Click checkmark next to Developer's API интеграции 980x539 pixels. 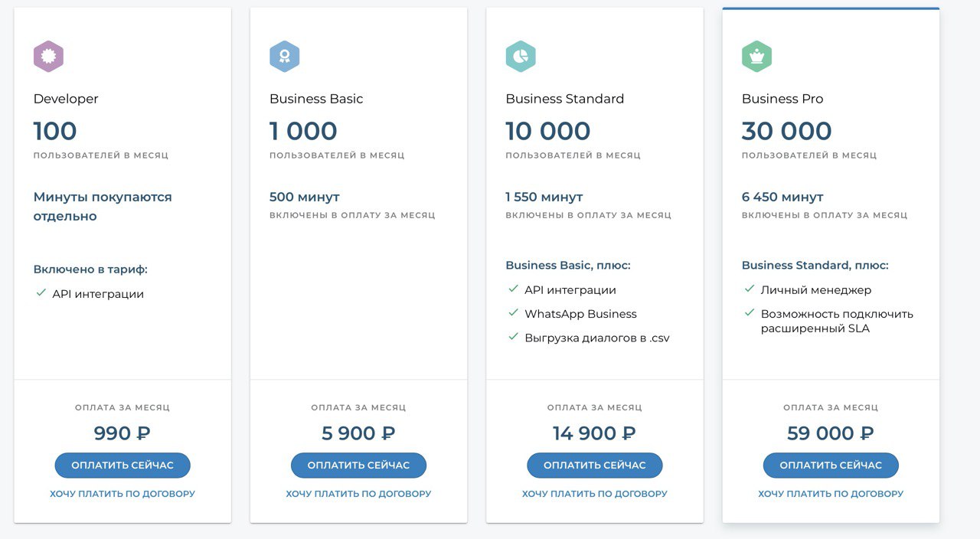click(41, 292)
